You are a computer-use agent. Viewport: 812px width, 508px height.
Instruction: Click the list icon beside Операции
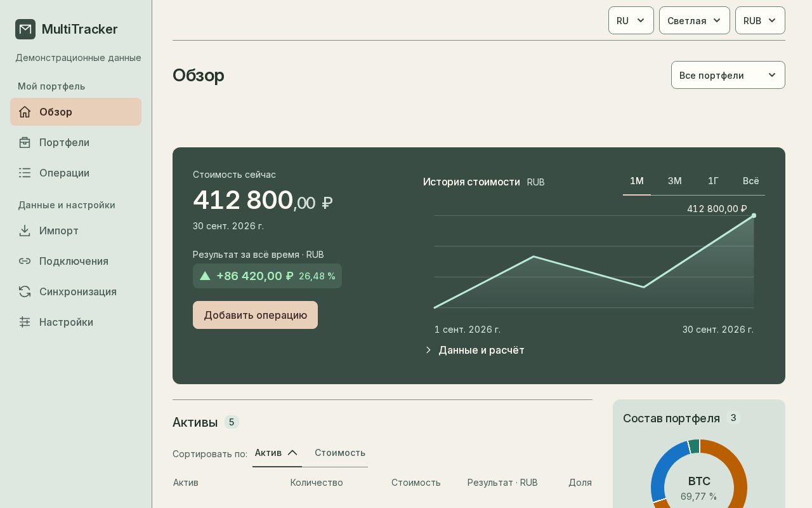point(25,173)
